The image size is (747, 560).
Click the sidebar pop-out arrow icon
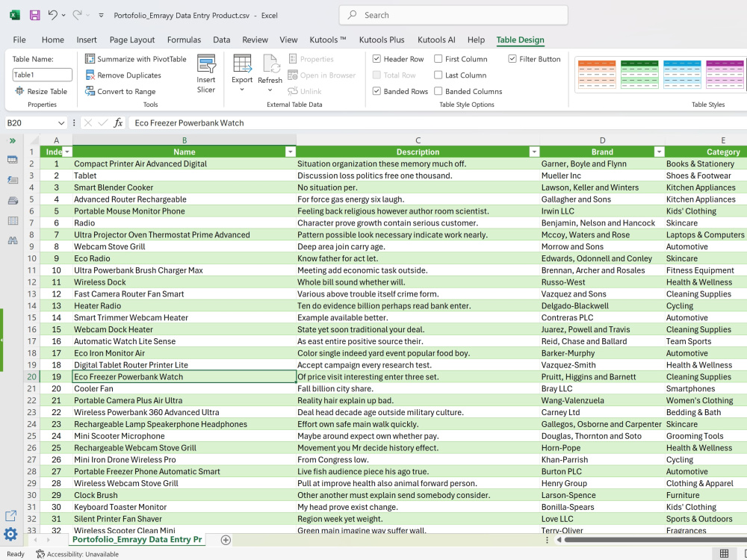point(10,516)
